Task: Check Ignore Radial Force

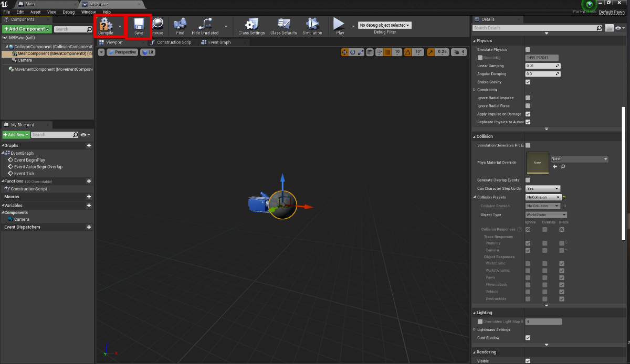Action: tap(528, 106)
